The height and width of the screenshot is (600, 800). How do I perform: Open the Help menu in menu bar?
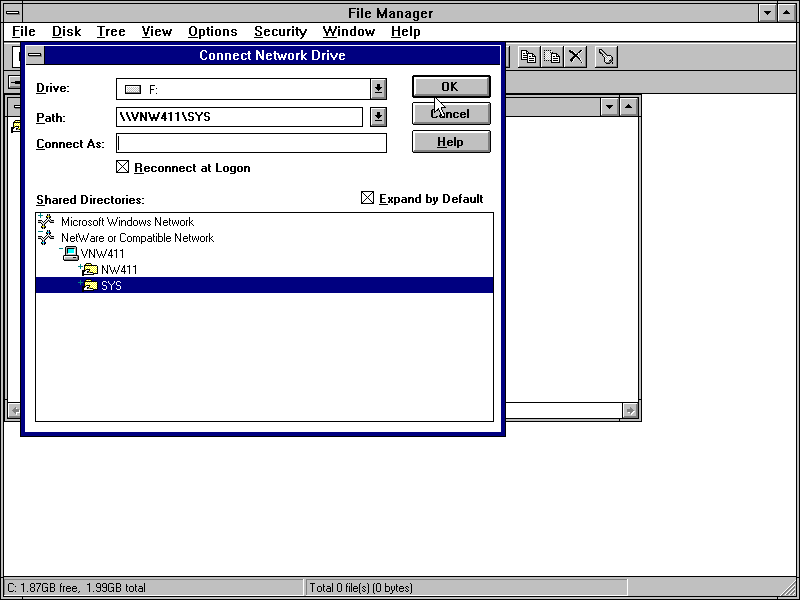pos(406,32)
